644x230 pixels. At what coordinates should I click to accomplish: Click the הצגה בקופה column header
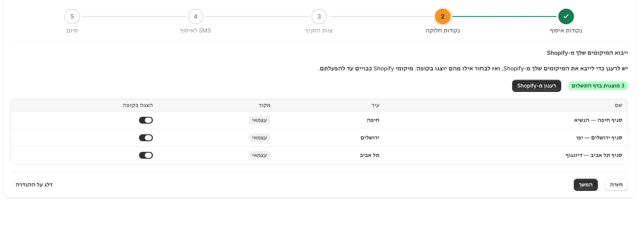pos(138,105)
